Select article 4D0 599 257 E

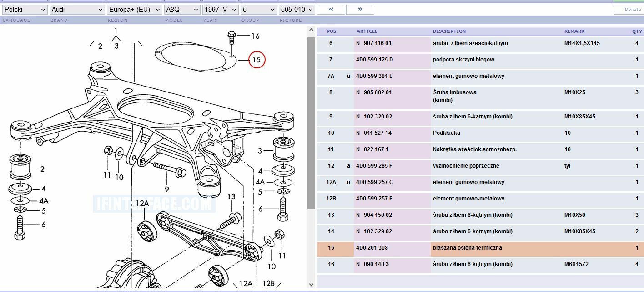(374, 199)
